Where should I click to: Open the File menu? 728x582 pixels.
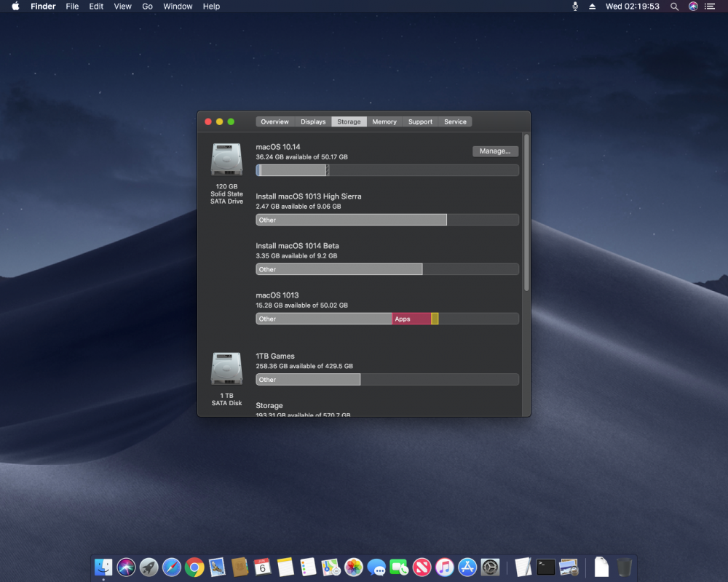pyautogui.click(x=72, y=7)
